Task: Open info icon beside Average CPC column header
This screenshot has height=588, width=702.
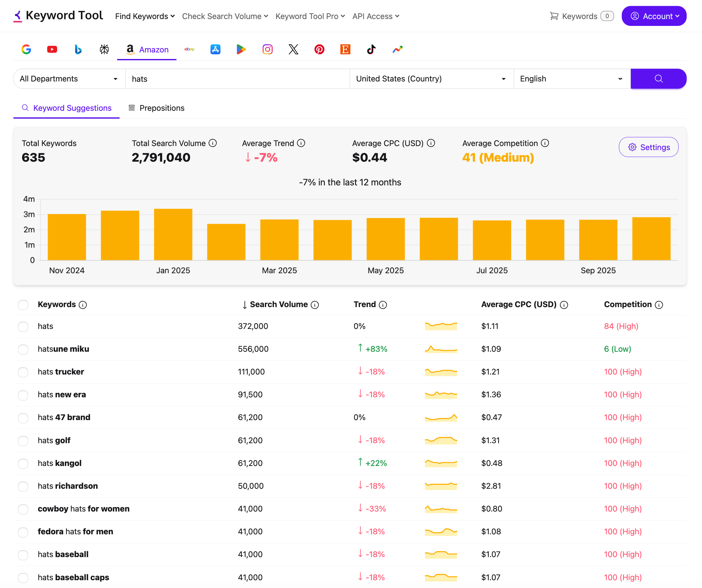Action: click(x=564, y=305)
